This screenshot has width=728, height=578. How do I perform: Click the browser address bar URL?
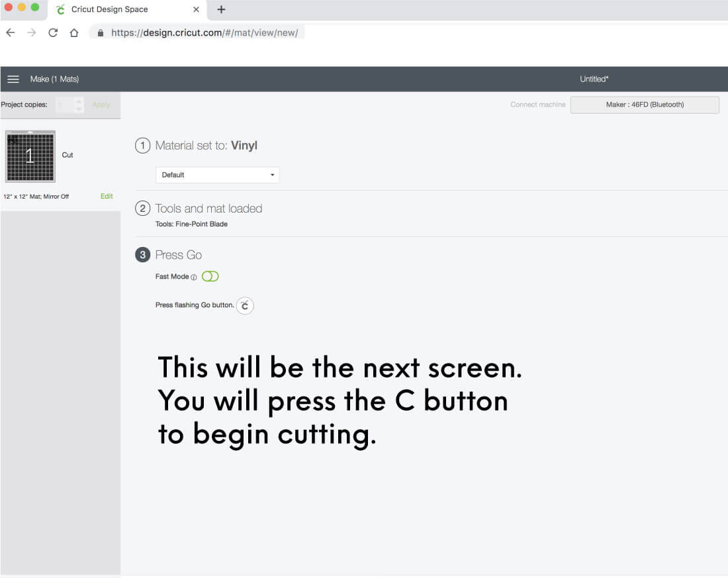[x=205, y=32]
